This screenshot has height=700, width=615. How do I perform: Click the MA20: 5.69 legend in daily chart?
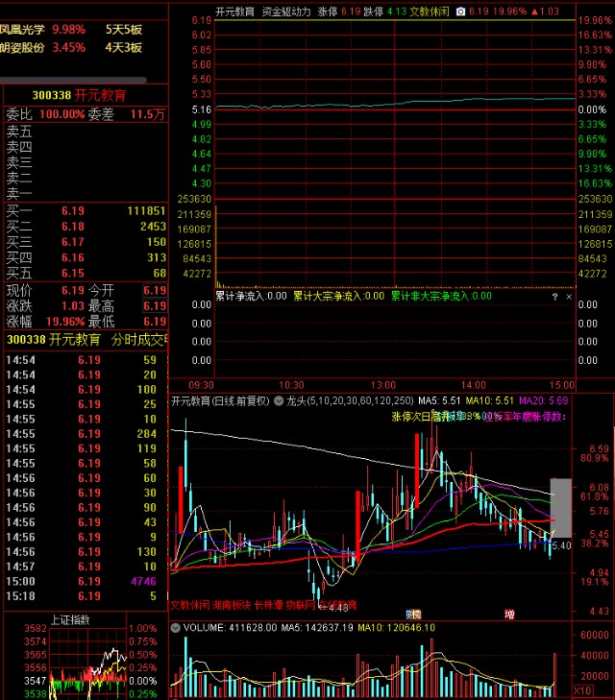point(544,401)
